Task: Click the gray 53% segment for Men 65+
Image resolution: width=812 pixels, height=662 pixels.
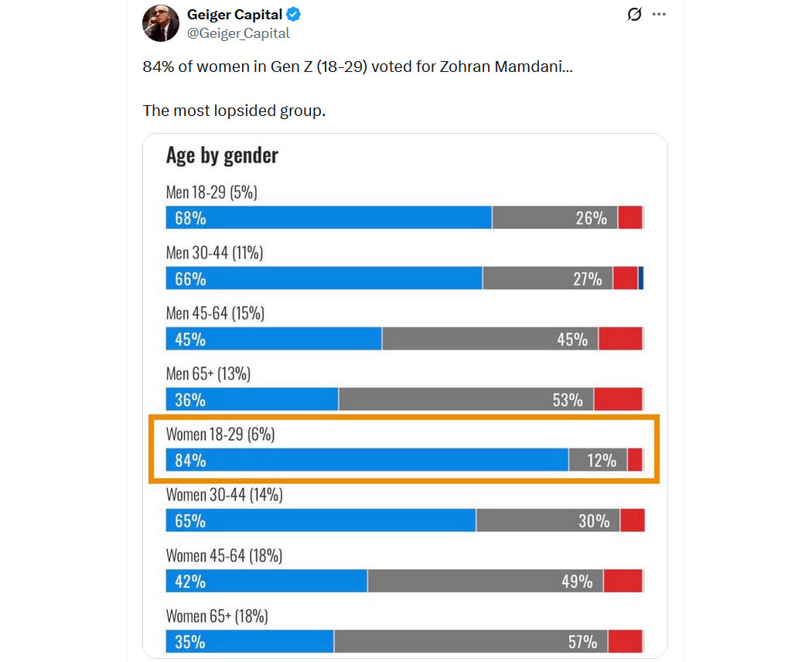Action: click(466, 400)
